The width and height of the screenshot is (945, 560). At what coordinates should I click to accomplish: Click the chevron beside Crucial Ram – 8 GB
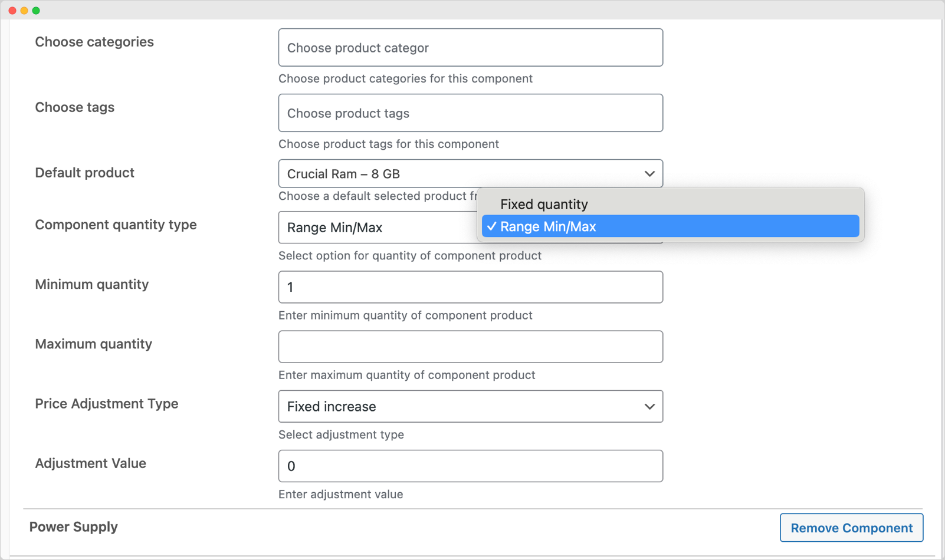(649, 173)
